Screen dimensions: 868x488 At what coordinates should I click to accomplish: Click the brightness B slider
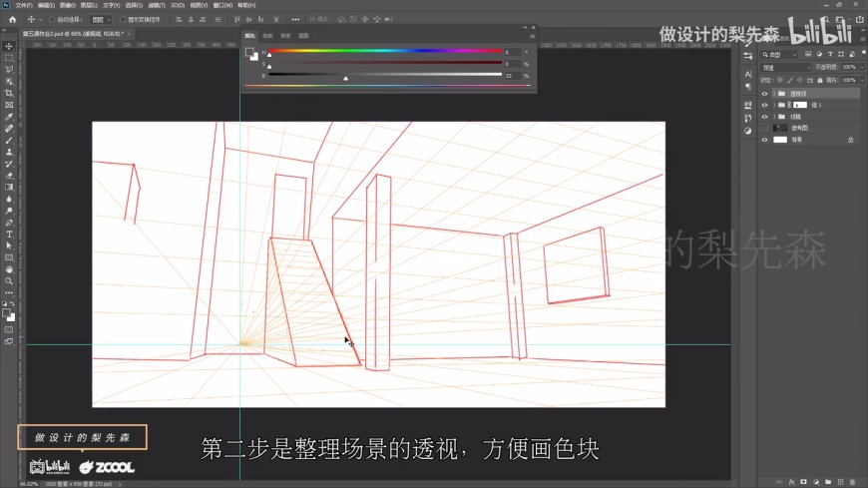click(x=385, y=75)
